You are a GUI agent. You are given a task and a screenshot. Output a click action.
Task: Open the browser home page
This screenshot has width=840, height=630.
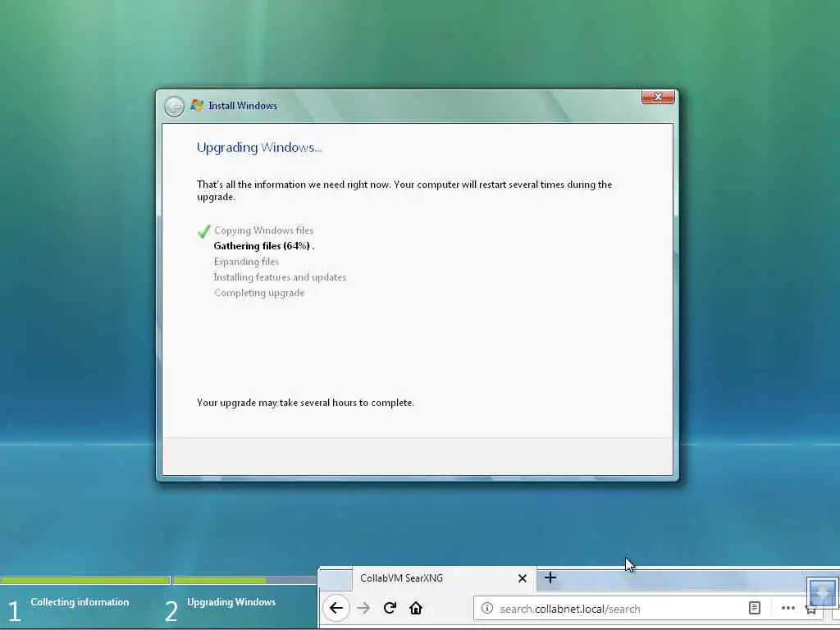pos(416,608)
